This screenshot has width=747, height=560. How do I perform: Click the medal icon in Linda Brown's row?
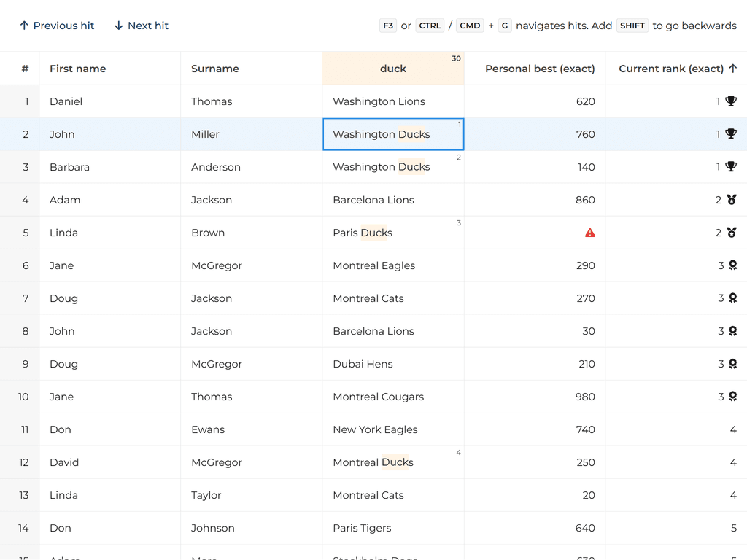click(x=731, y=233)
